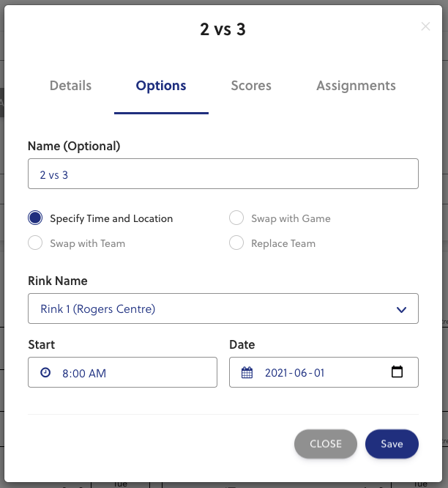448x488 pixels.
Task: Select the Swap with Team radio button
Action: point(35,243)
